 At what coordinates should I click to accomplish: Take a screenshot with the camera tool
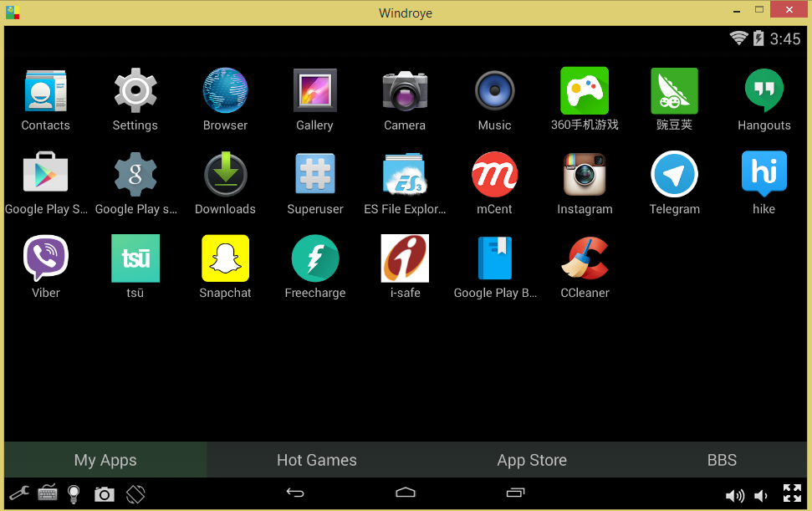click(103, 493)
